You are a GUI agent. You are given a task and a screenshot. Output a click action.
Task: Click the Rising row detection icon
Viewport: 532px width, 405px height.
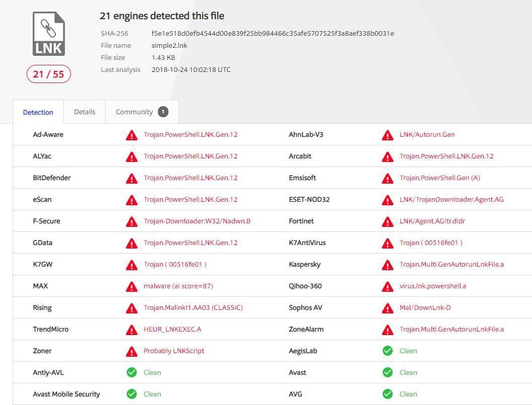(132, 308)
